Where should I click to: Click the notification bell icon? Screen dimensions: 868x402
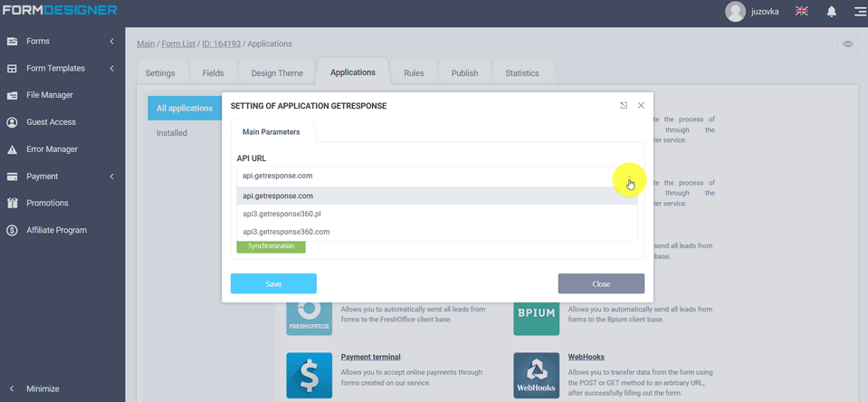click(x=831, y=12)
